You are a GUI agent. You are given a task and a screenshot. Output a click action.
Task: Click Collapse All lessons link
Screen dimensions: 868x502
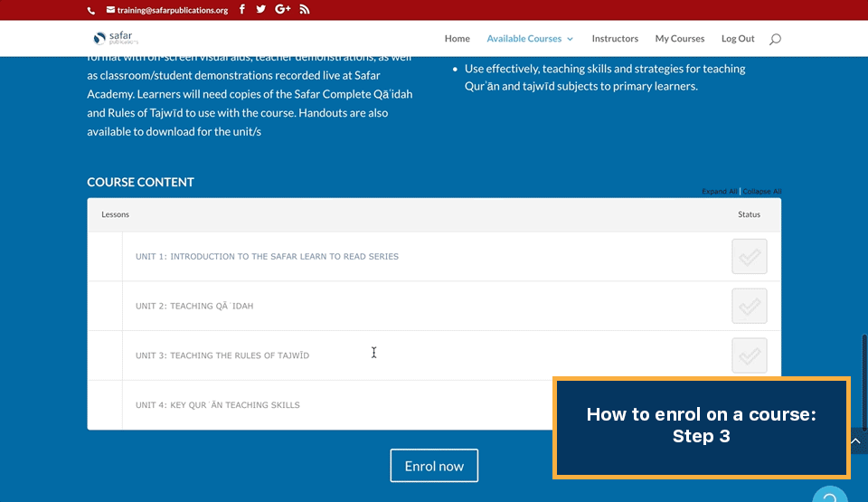point(761,191)
